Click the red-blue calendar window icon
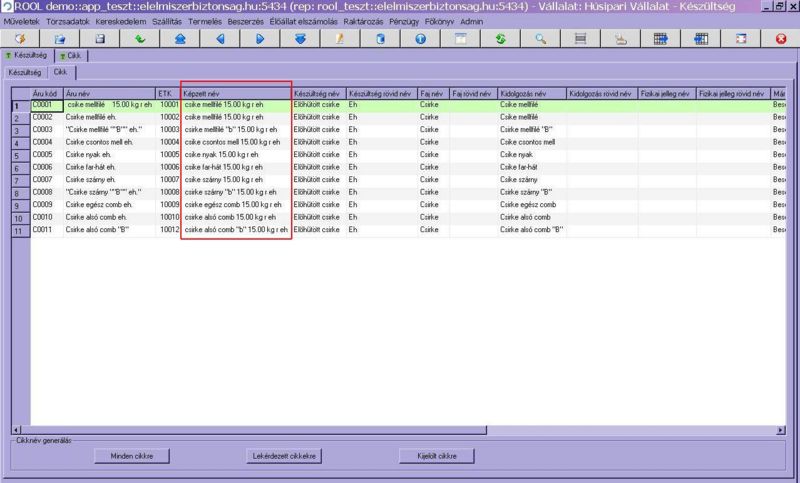Screen dimensions: 800x483 click(x=741, y=39)
